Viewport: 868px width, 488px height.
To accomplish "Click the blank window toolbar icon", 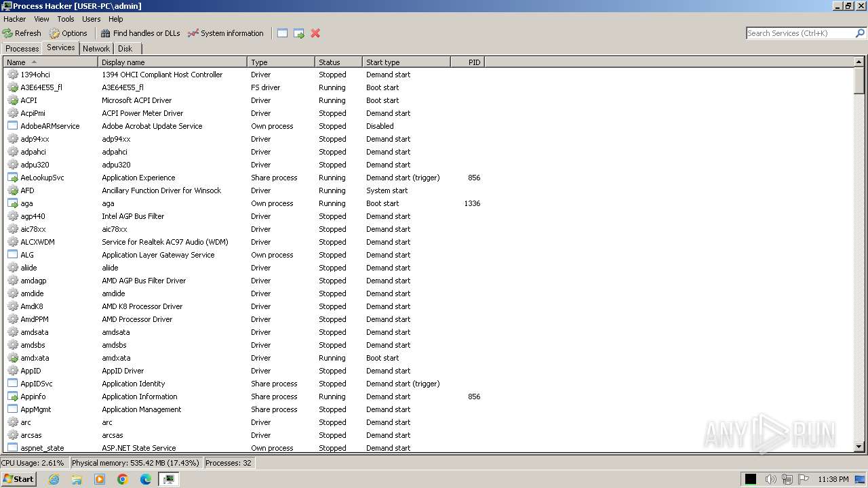I will [x=283, y=33].
